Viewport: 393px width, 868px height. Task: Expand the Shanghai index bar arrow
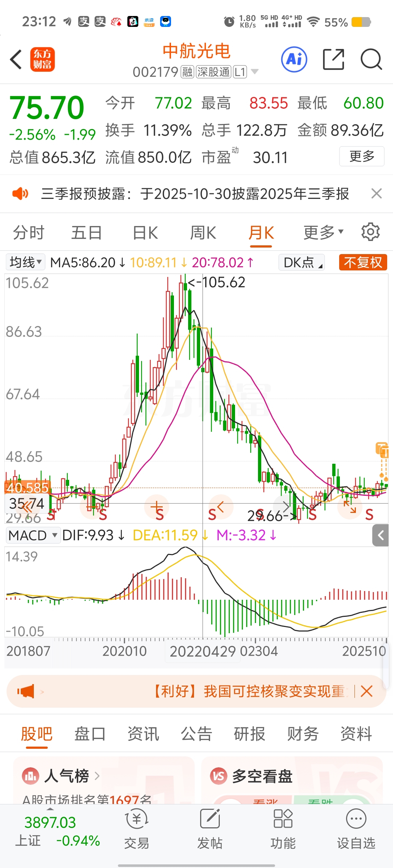pyautogui.click(x=50, y=809)
